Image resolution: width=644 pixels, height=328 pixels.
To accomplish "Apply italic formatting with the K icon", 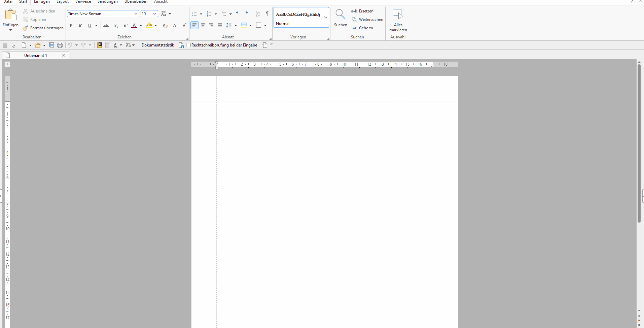I will tap(80, 26).
